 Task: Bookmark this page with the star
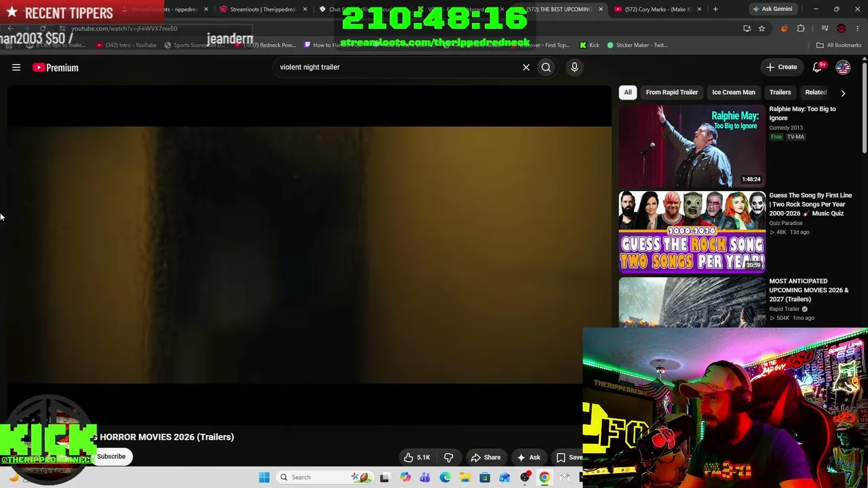tap(762, 28)
